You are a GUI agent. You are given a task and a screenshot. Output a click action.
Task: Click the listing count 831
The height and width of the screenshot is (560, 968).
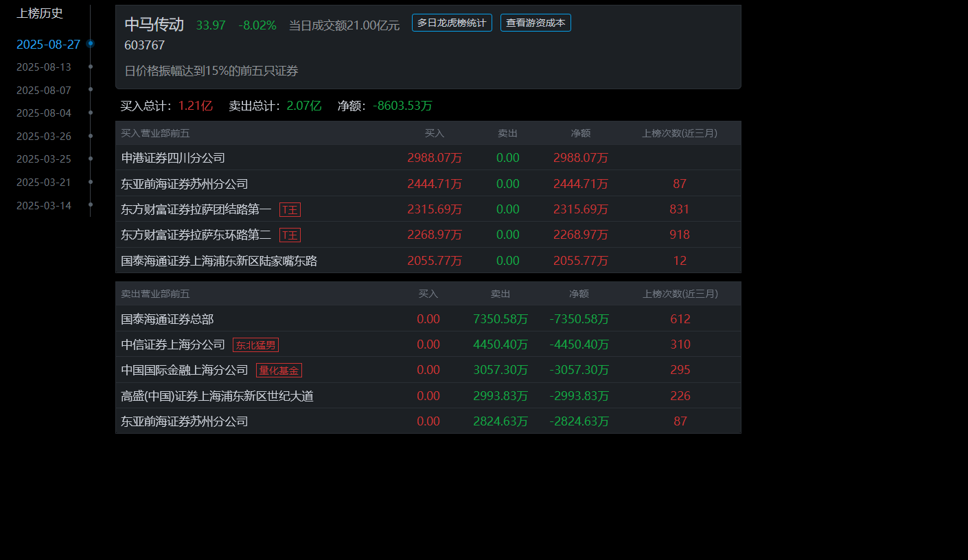(x=680, y=209)
